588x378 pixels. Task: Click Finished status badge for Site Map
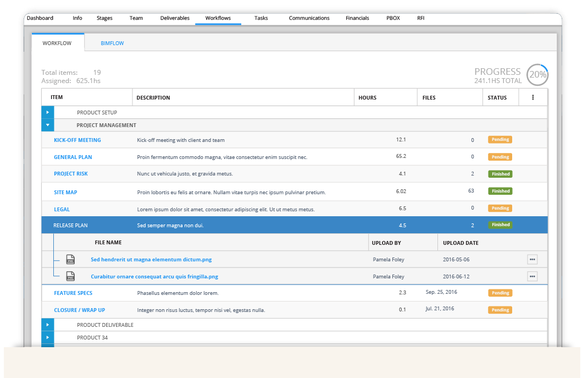point(500,191)
